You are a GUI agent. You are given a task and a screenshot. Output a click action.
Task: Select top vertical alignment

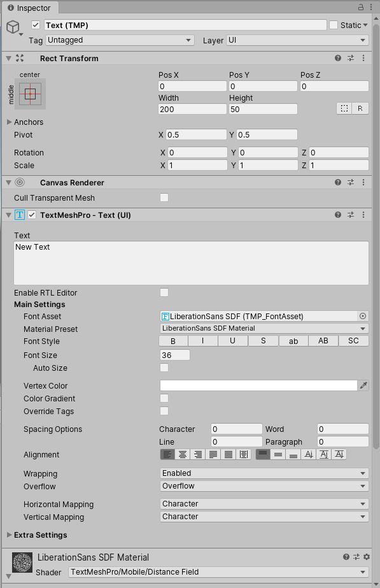[263, 454]
